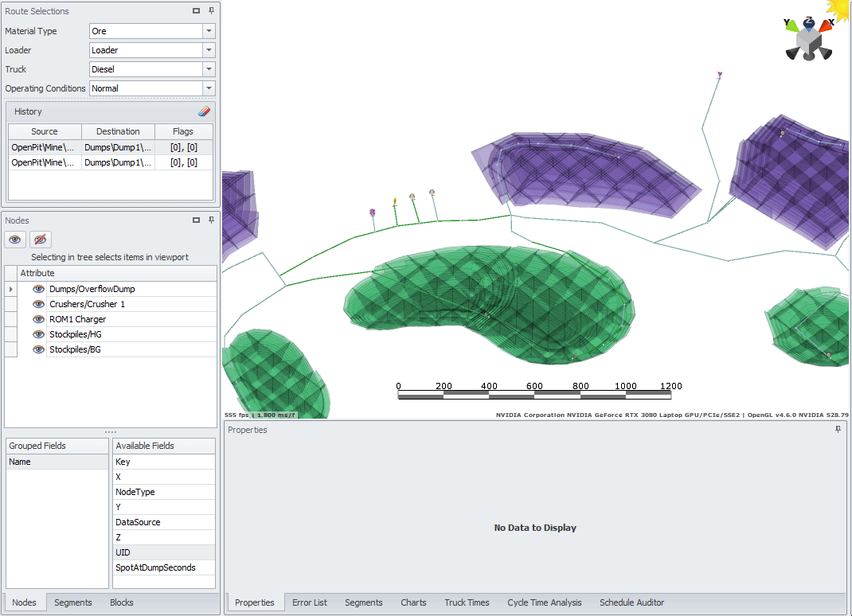Click the hide nodes crossed-eye button

point(40,240)
